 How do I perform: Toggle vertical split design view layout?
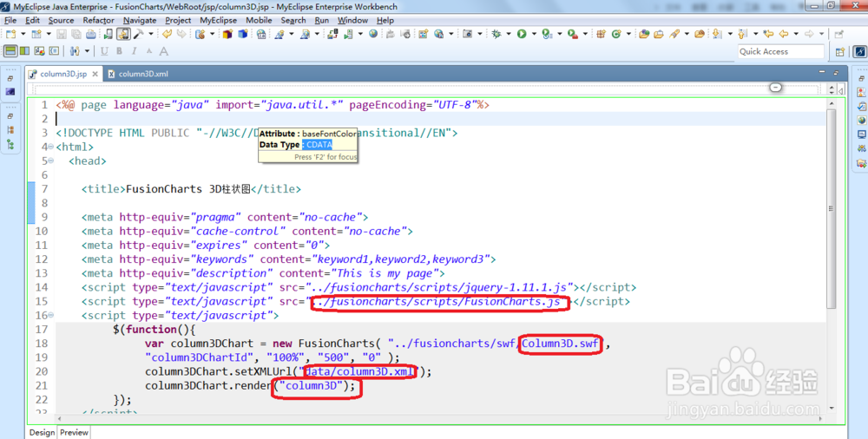coord(24,51)
